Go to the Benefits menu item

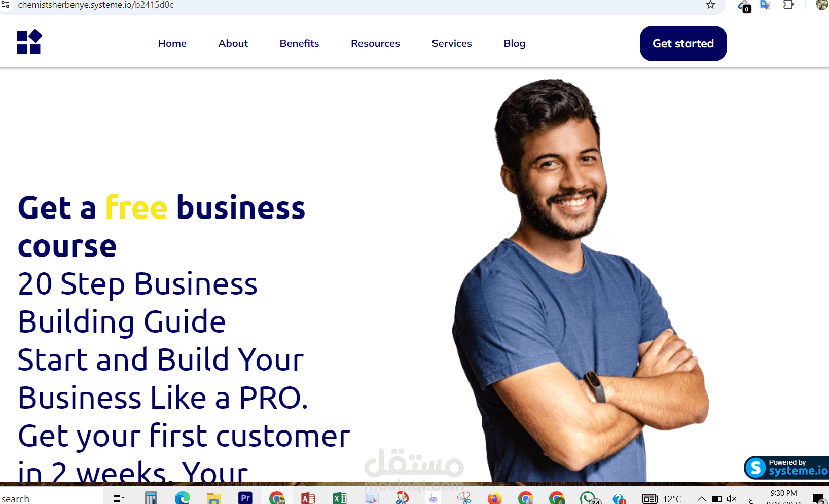[299, 44]
